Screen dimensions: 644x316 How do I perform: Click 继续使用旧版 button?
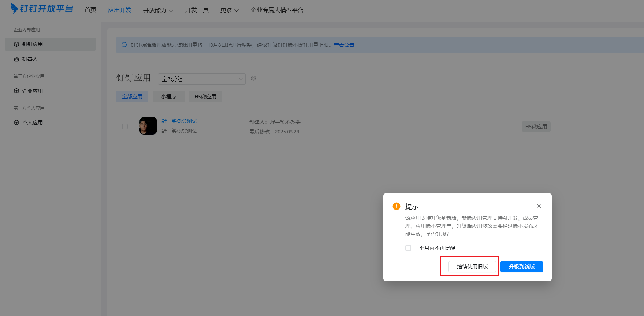pyautogui.click(x=472, y=267)
